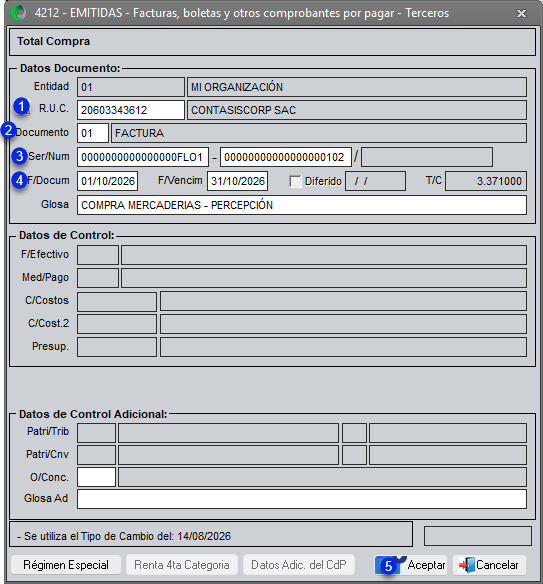Click the green app logo in title bar

(18, 13)
